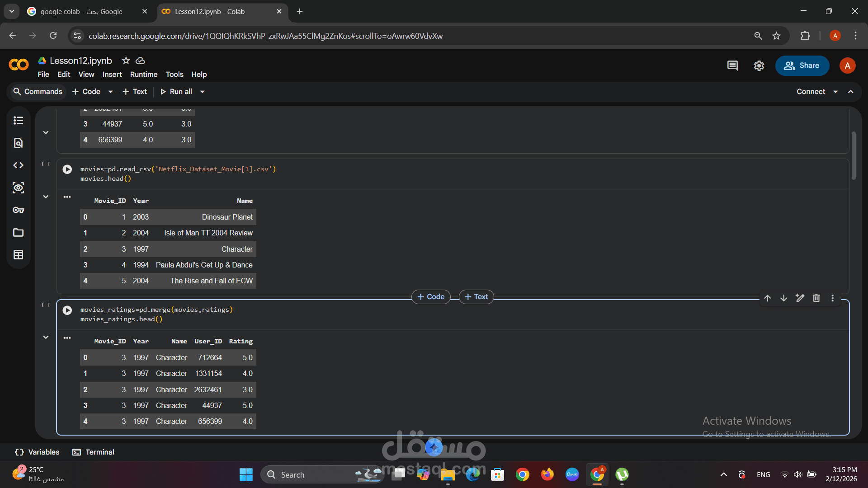The width and height of the screenshot is (868, 488).
Task: Open the Runtime menu
Action: (143, 75)
